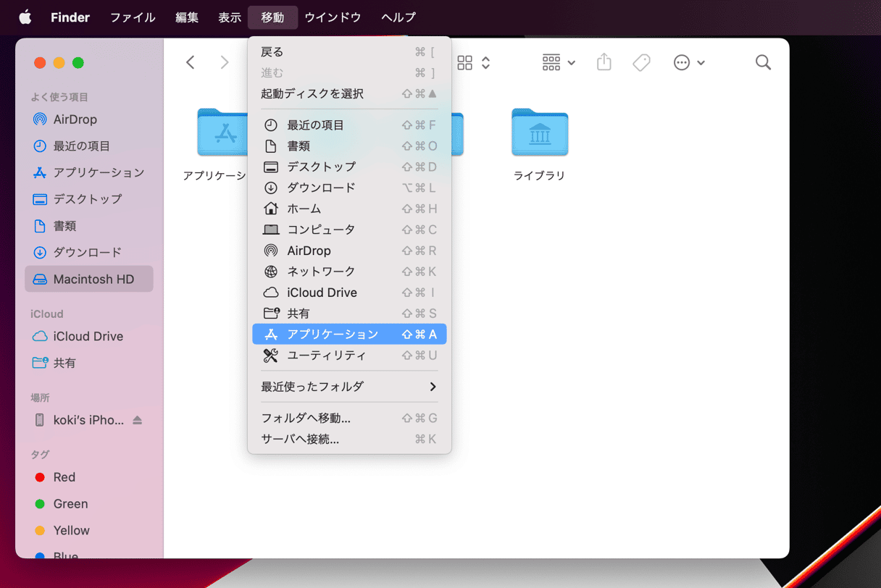Click the よく使う項目 sidebar section header
881x588 pixels.
pos(59,97)
